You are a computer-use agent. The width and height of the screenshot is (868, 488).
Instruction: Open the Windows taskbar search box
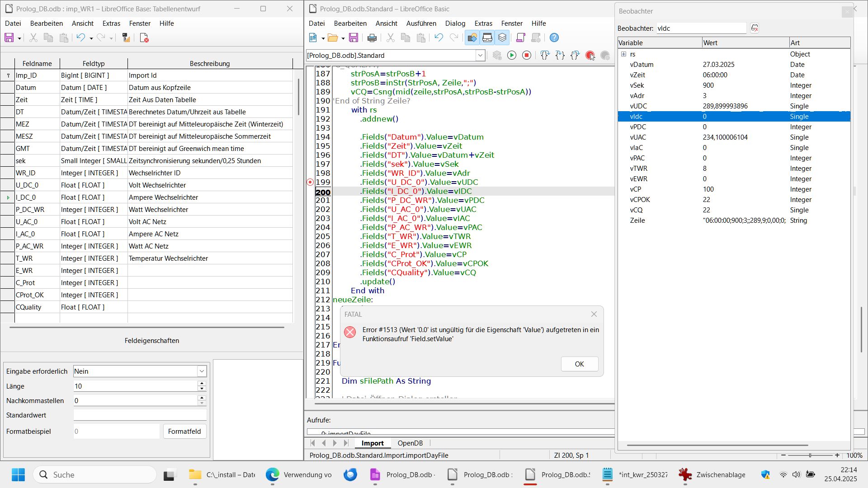[x=95, y=475]
